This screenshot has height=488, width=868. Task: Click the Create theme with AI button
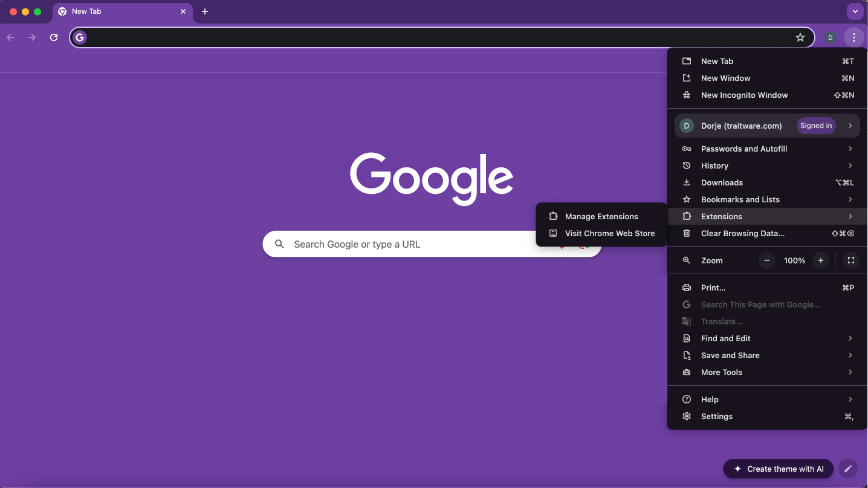778,469
